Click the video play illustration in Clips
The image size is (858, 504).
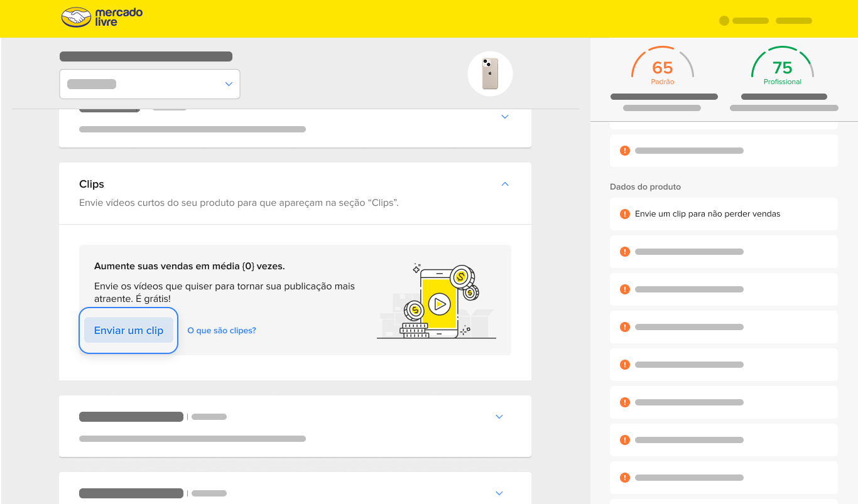439,304
